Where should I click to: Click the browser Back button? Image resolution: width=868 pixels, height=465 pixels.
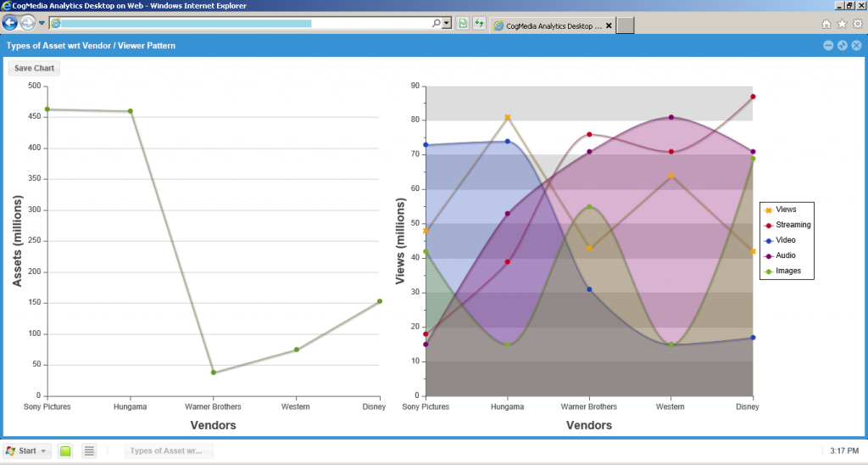coord(10,23)
